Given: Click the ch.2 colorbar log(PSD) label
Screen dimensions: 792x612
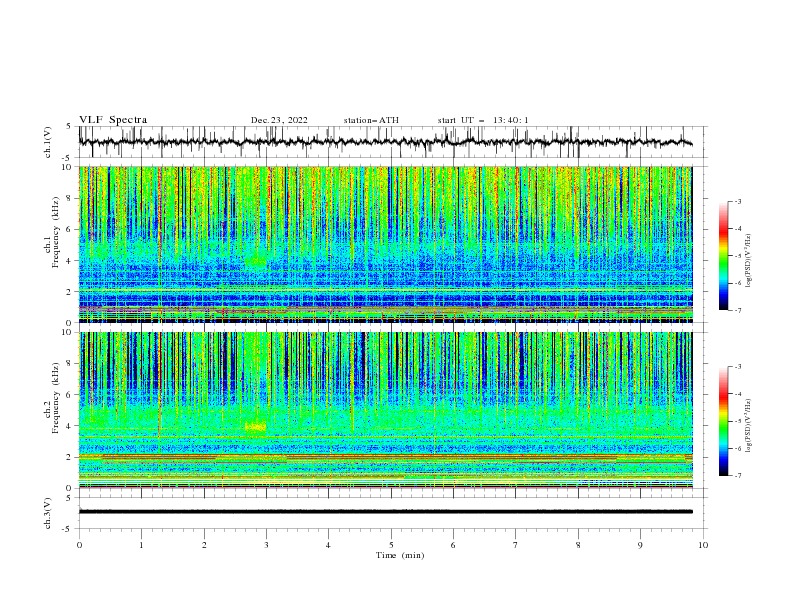Looking at the screenshot, I should (748, 425).
